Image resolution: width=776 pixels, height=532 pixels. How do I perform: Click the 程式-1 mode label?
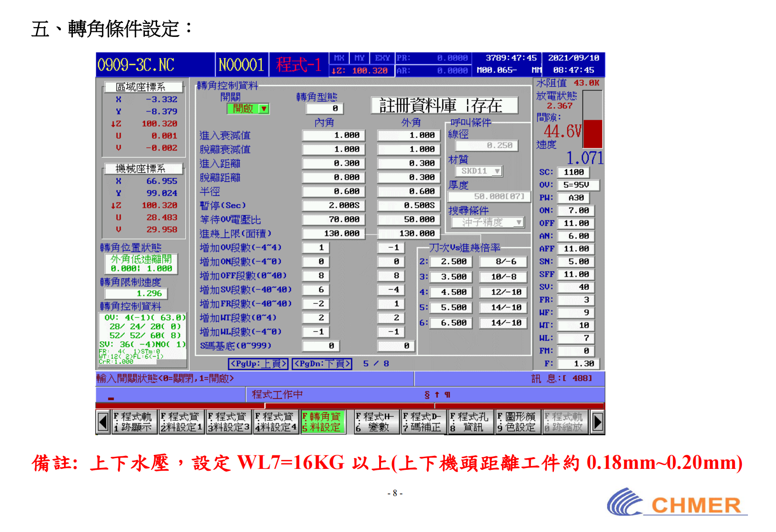pyautogui.click(x=299, y=65)
